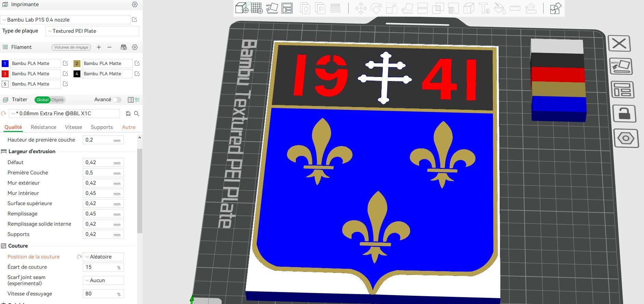This screenshot has width=644, height=304.
Task: Save the process preset
Action: pyautogui.click(x=128, y=114)
